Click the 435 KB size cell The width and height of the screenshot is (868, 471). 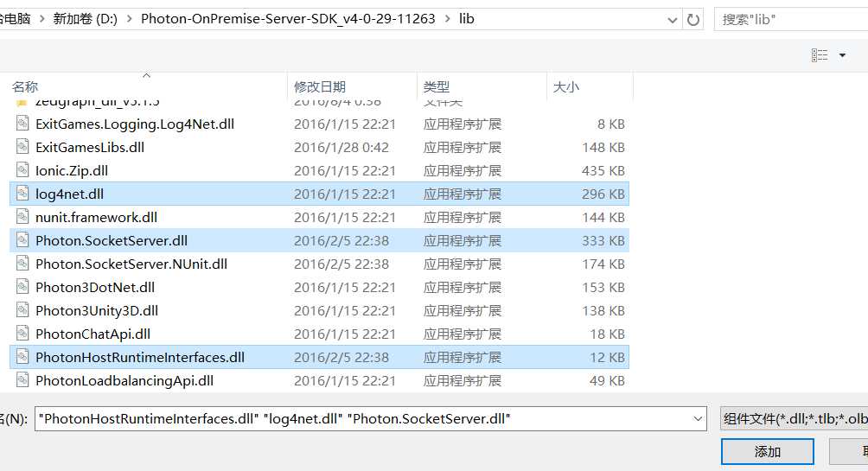click(x=603, y=170)
